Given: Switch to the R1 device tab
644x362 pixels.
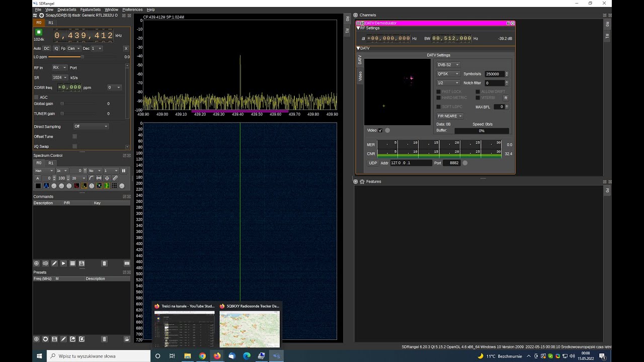Looking at the screenshot, I should coord(51,23).
